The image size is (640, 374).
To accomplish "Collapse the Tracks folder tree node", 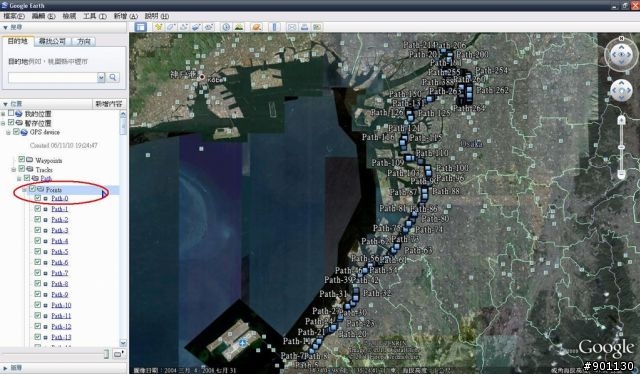I will coord(13,169).
